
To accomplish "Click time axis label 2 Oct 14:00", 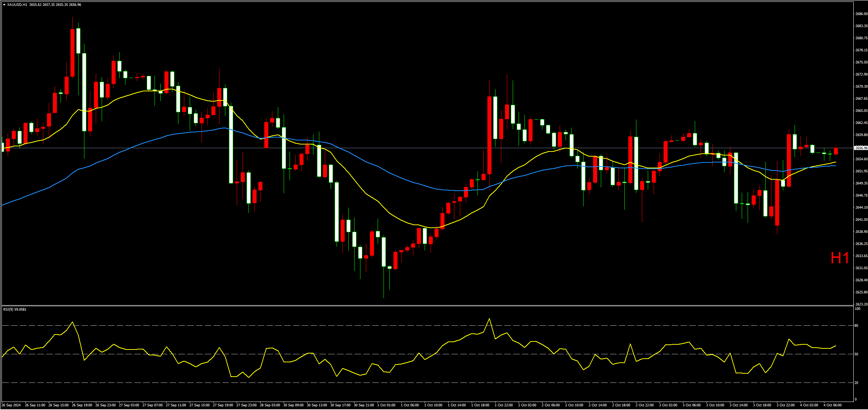I will pyautogui.click(x=598, y=405).
